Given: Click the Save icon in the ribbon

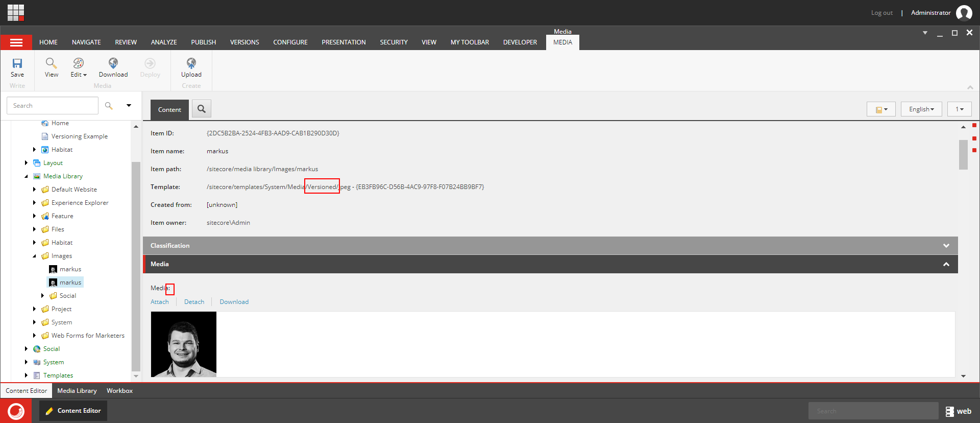Looking at the screenshot, I should click(17, 63).
